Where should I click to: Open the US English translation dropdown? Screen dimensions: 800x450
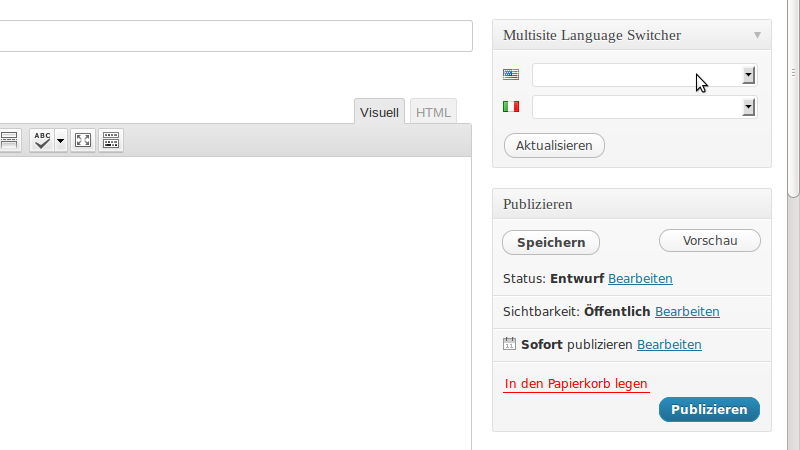pos(644,75)
